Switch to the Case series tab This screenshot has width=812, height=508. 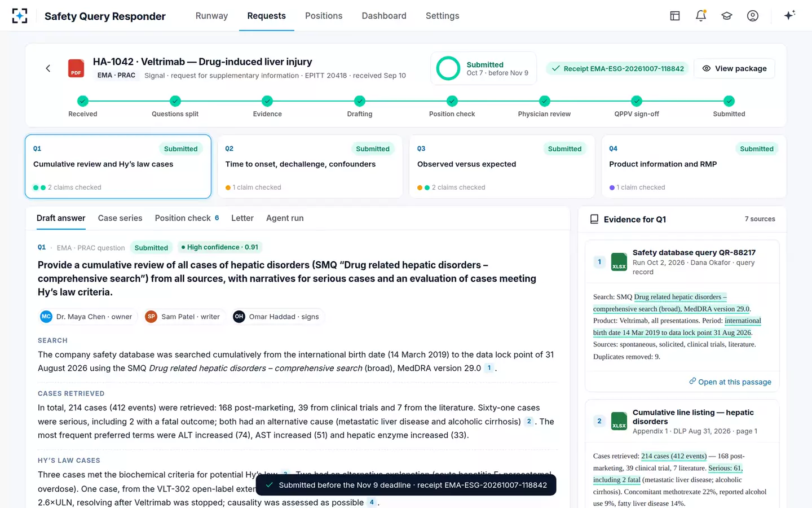click(x=120, y=218)
